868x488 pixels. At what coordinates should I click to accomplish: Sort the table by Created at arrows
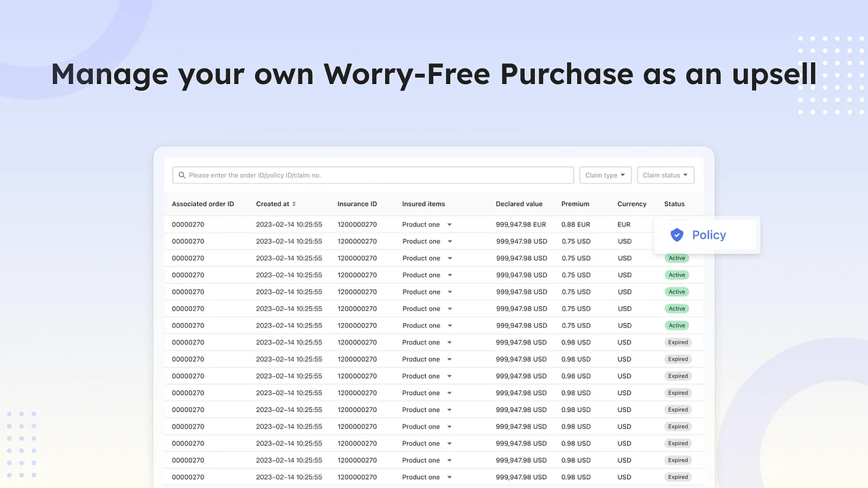click(294, 204)
